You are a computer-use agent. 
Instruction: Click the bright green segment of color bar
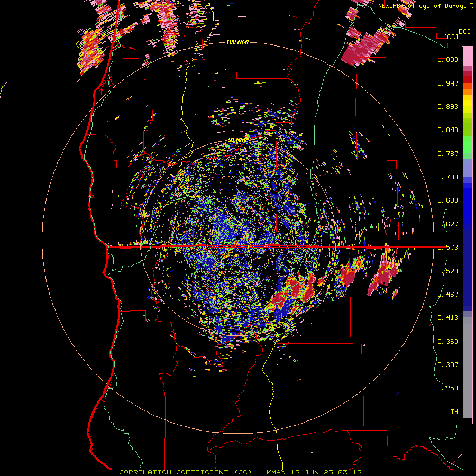pos(467,144)
